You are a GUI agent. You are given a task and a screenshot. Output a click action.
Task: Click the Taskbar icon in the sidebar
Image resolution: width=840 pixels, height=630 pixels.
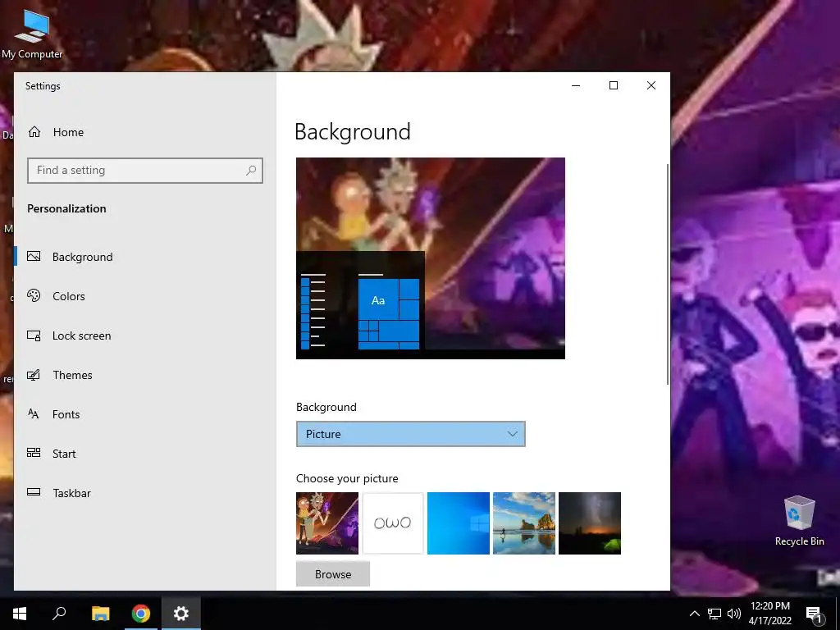[34, 492]
